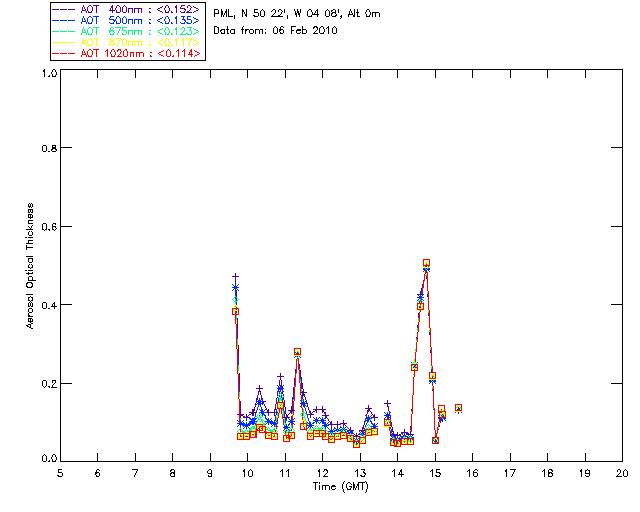
Task: Click the red square peak marker near time 11.3
Action: click(298, 352)
